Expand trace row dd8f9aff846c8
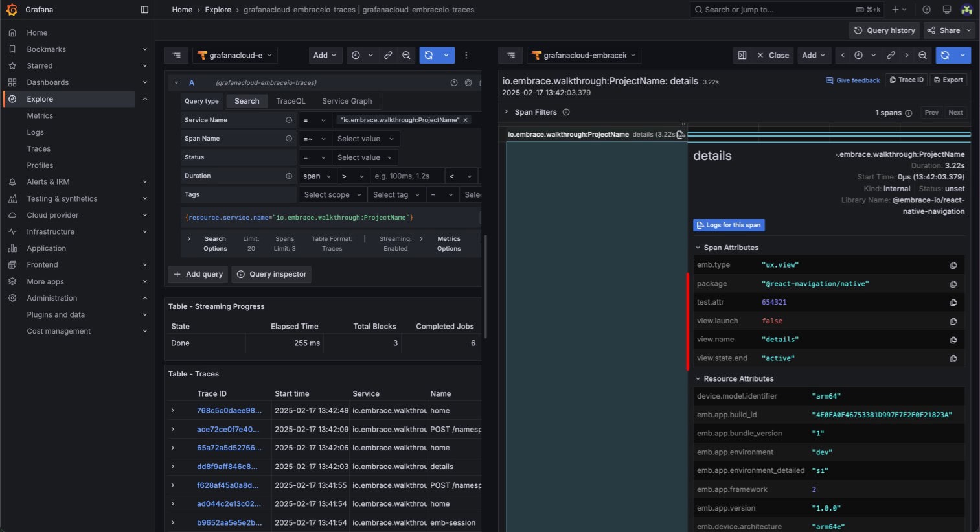This screenshot has width=980, height=532. (173, 467)
